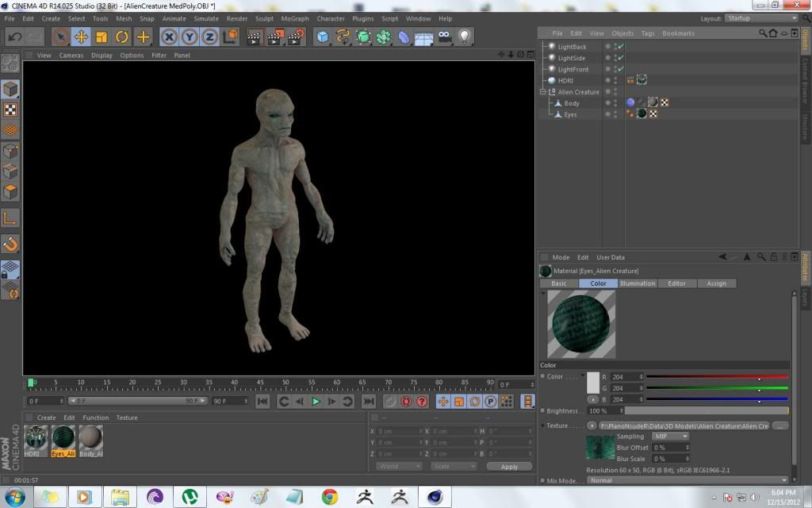Open Tags menu in Object Manager
812x508 pixels.
pyautogui.click(x=648, y=33)
